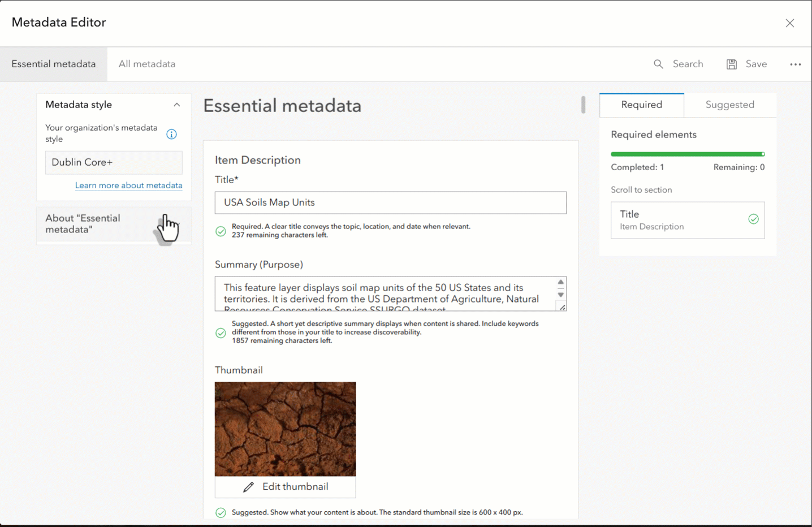Click the pencil icon on Edit thumbnail
The width and height of the screenshot is (812, 527).
[x=248, y=487]
